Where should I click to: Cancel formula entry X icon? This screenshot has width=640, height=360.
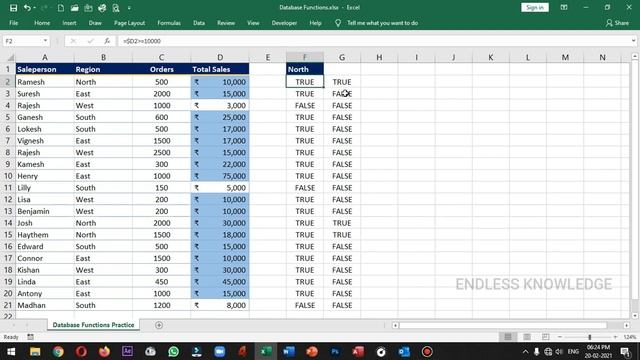(73, 41)
